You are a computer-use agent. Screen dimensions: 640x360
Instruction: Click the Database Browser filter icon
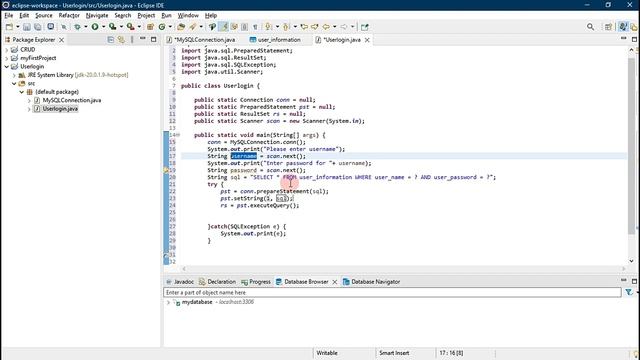(x=629, y=292)
